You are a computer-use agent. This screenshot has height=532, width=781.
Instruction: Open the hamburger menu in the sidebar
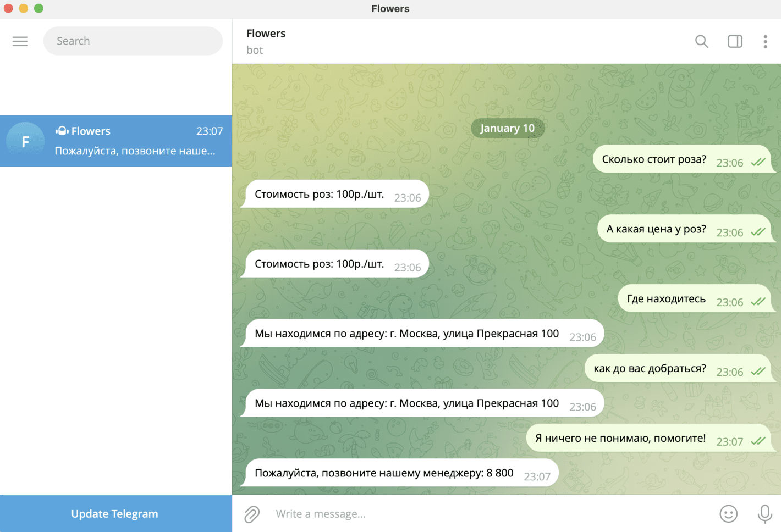click(20, 41)
